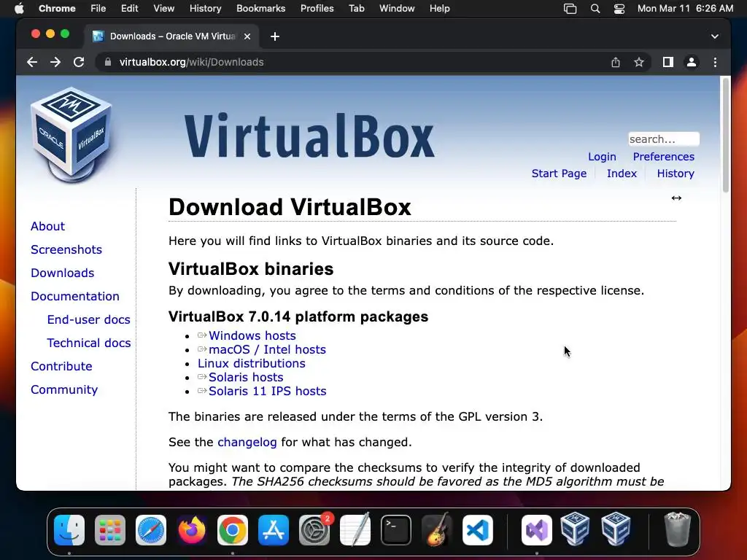The width and height of the screenshot is (747, 560).
Task: Open the File menu
Action: tap(98, 9)
